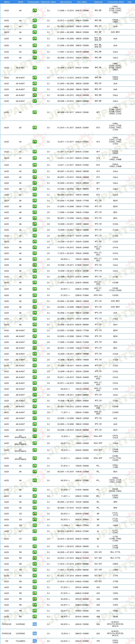Click the Moc silnika column header

click(82, 2)
